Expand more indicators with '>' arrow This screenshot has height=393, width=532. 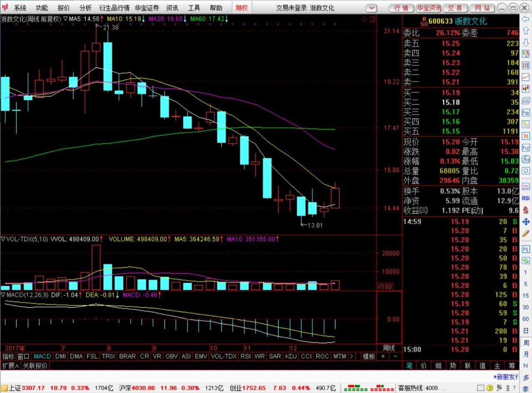[352, 356]
